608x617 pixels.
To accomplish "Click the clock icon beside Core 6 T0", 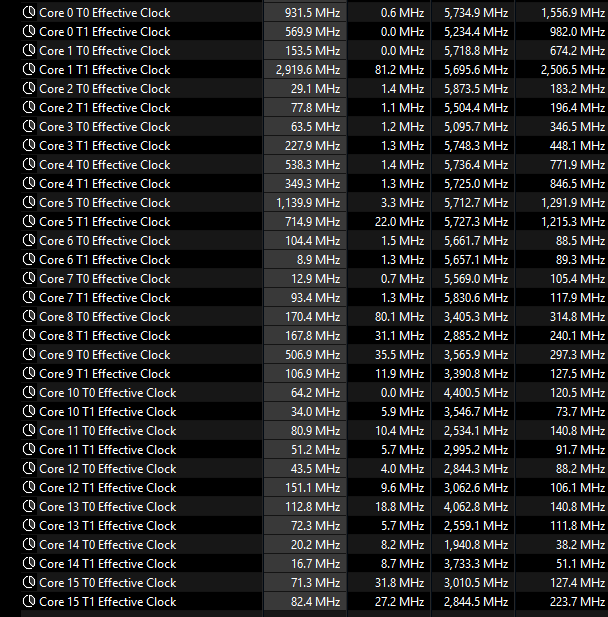I will (x=29, y=240).
